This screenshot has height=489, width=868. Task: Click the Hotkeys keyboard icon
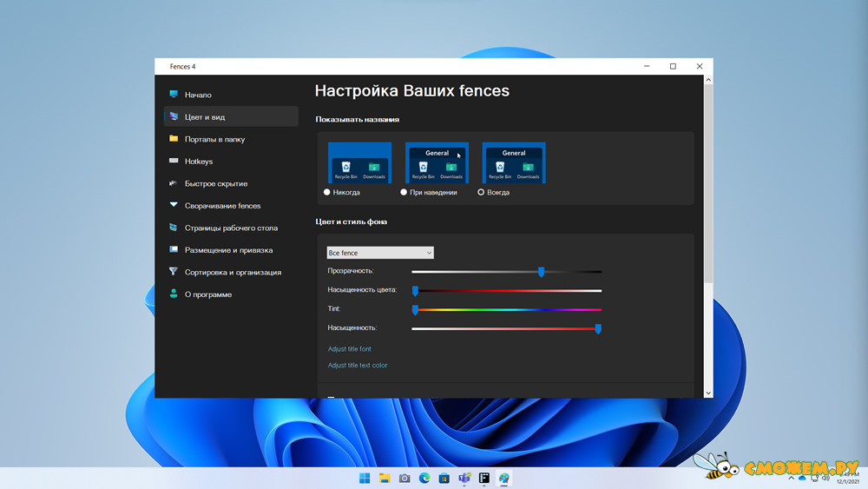point(174,161)
